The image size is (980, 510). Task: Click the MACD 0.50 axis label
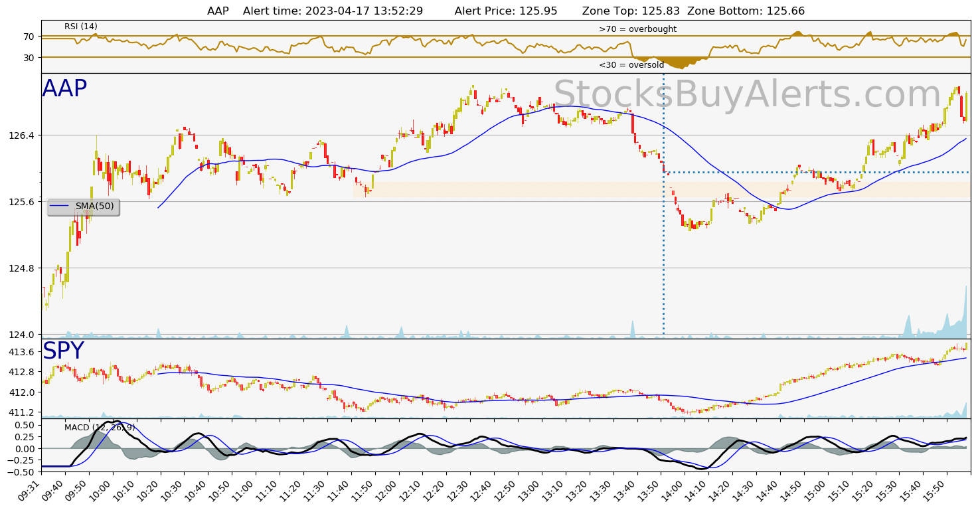26,424
